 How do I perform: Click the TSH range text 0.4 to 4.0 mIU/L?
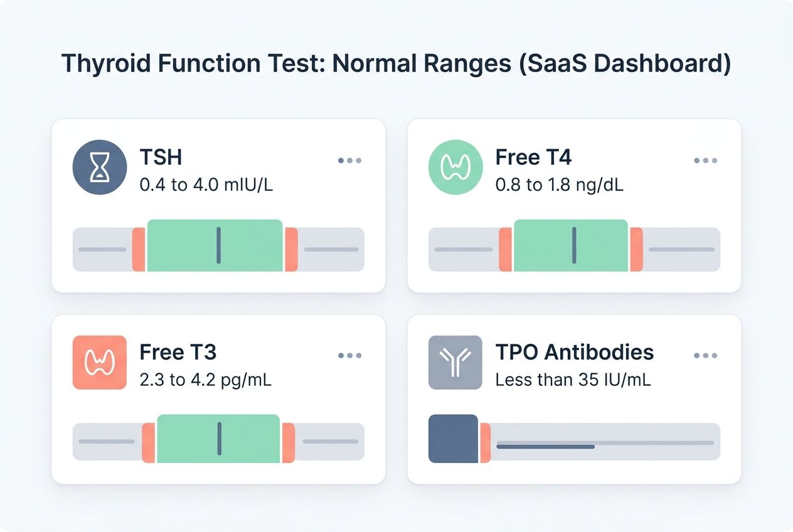click(206, 186)
